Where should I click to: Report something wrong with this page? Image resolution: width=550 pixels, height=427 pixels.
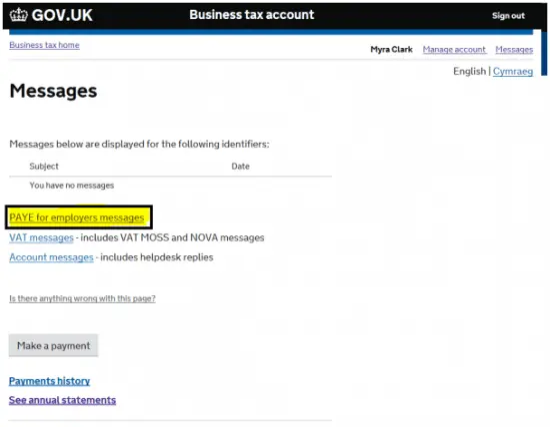pyautogui.click(x=82, y=299)
